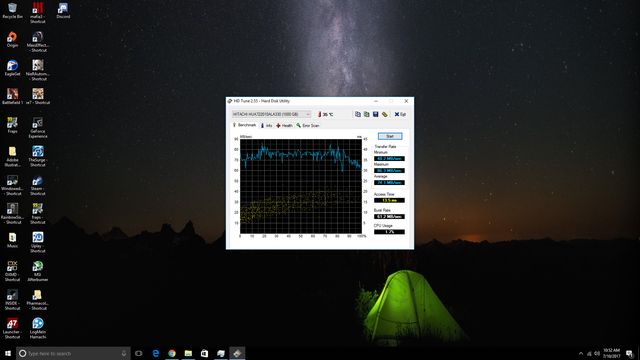Image resolution: width=640 pixels, height=360 pixels.
Task: Click the HD Tune taskbar button
Action: [237, 353]
